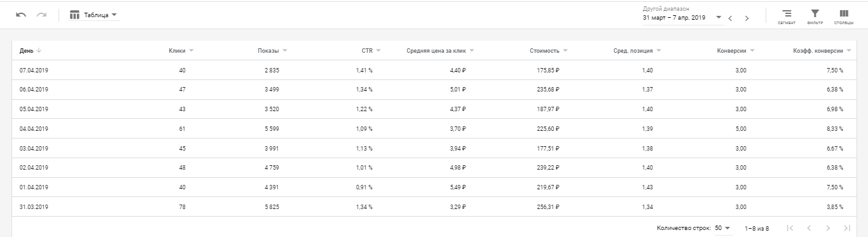Go to next page of table rows
This screenshot has width=868, height=237.
pos(828,227)
